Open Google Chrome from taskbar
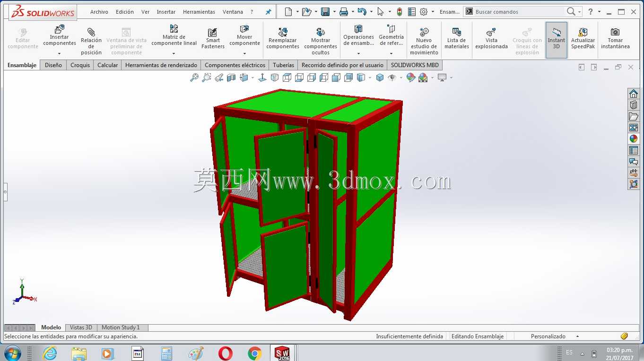The image size is (644, 361). point(254,353)
